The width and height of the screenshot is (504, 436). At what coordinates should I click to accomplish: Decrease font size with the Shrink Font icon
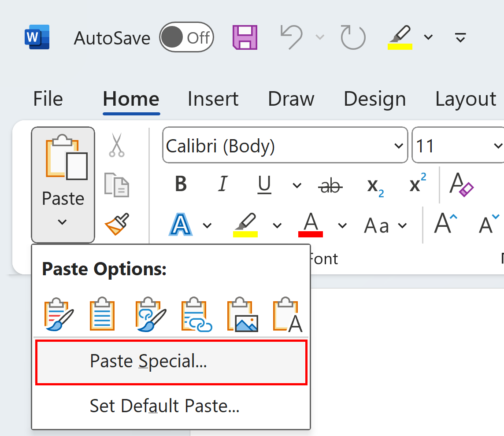click(489, 224)
